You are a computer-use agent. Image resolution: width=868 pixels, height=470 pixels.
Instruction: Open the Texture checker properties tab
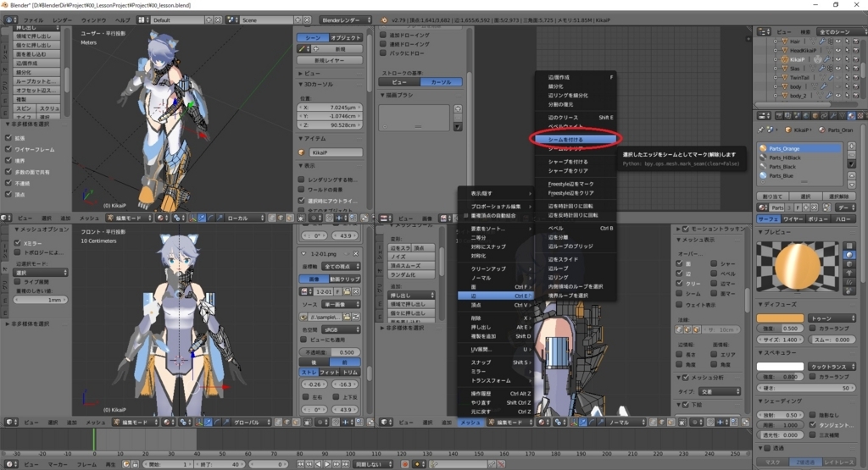point(860,115)
